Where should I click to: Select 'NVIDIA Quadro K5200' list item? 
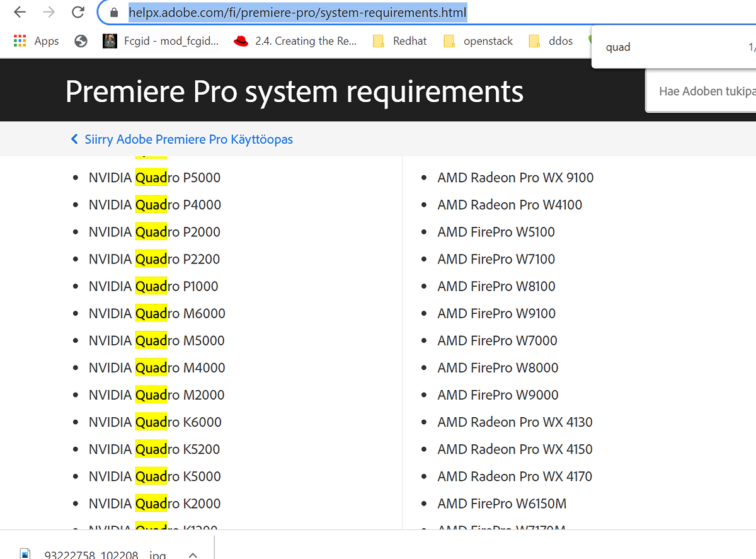point(154,449)
